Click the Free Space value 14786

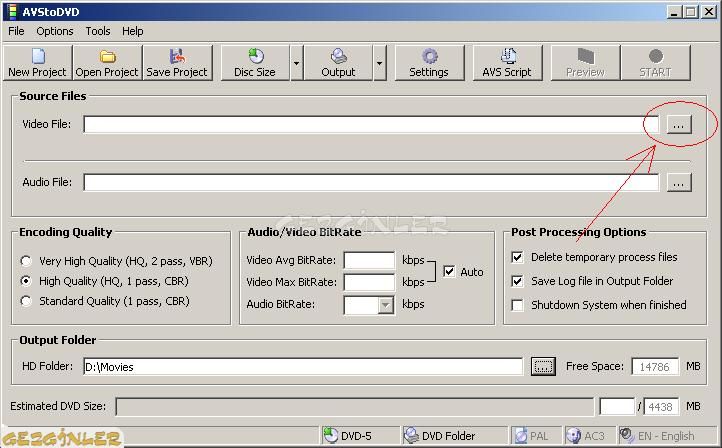(655, 367)
